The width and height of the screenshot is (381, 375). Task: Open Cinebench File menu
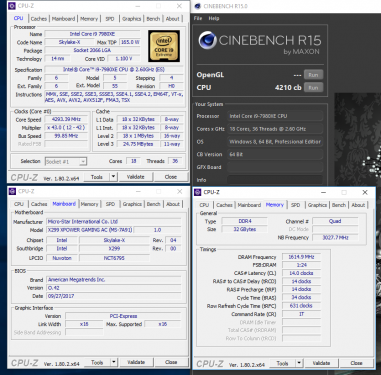click(x=198, y=18)
